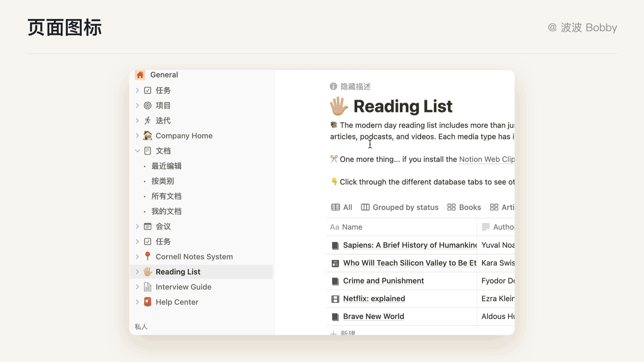
Task: Expand the 会议 sidebar section
Action: coord(137,227)
